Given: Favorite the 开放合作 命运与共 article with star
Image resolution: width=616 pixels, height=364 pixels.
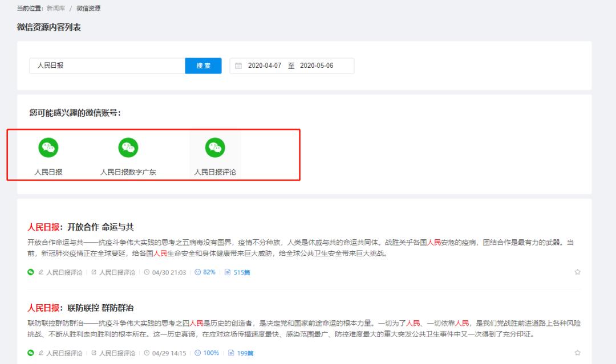Looking at the screenshot, I should coord(577,272).
